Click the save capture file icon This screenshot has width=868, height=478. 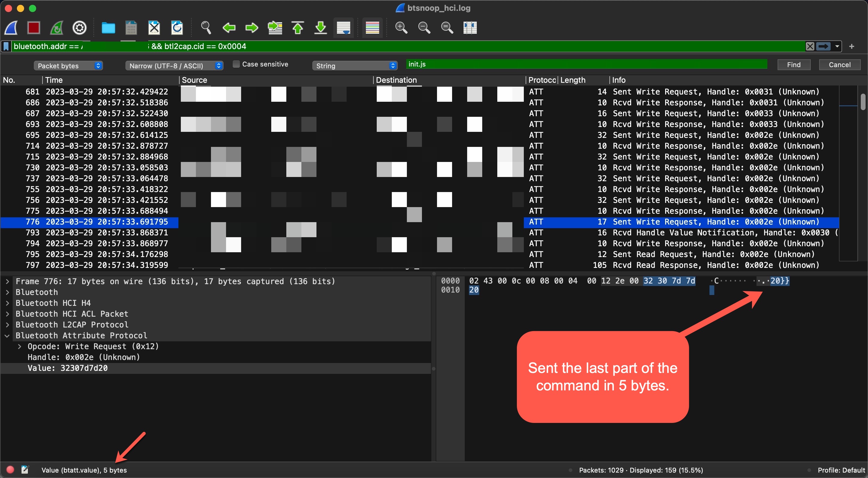click(x=131, y=27)
